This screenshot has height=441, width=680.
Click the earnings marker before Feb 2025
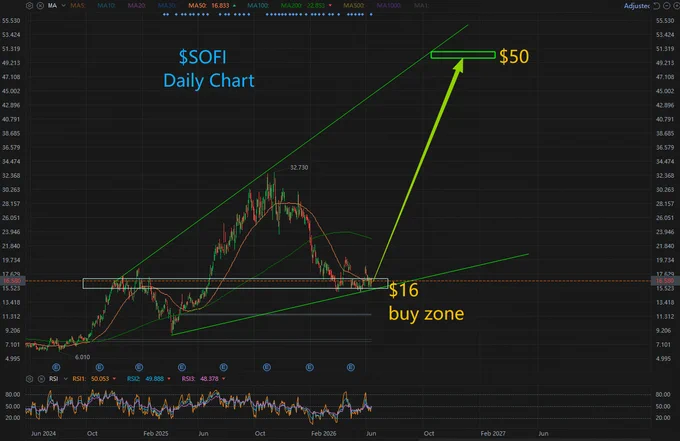(139, 367)
